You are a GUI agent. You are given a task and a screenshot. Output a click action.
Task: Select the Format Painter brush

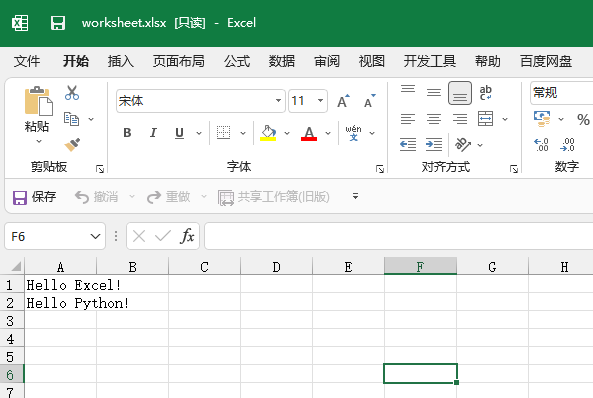click(72, 144)
